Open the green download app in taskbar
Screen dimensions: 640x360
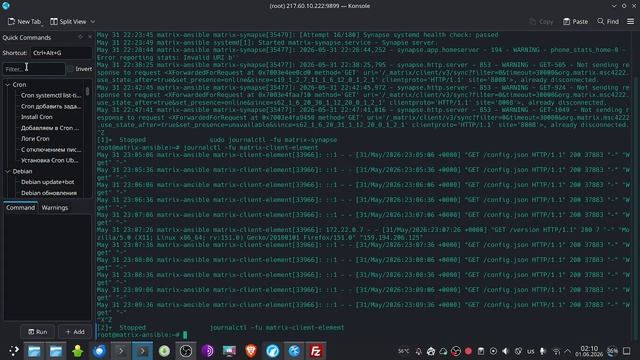[x=164, y=351]
